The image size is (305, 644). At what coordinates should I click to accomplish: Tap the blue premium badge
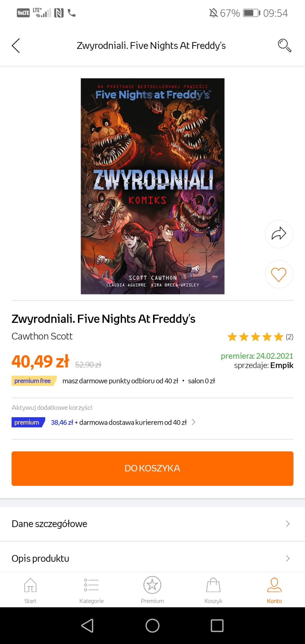[28, 422]
